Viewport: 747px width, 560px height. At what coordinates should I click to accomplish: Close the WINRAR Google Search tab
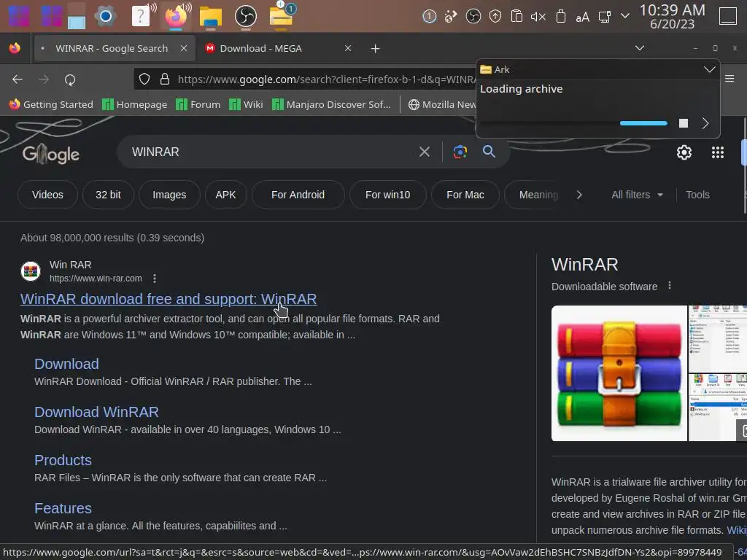(x=184, y=48)
